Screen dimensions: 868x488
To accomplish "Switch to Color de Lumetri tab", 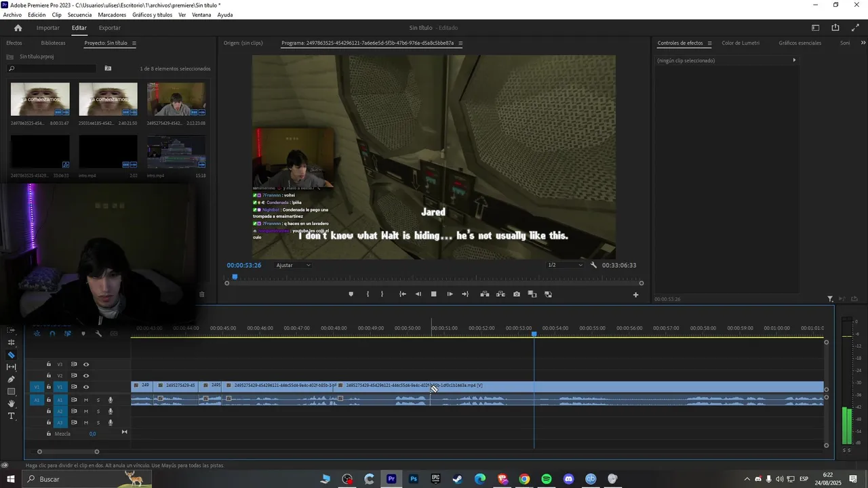I will point(741,43).
